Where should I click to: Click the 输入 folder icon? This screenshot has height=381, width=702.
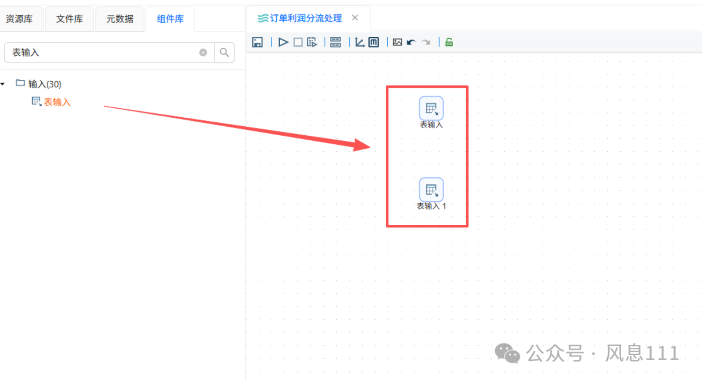pos(20,83)
